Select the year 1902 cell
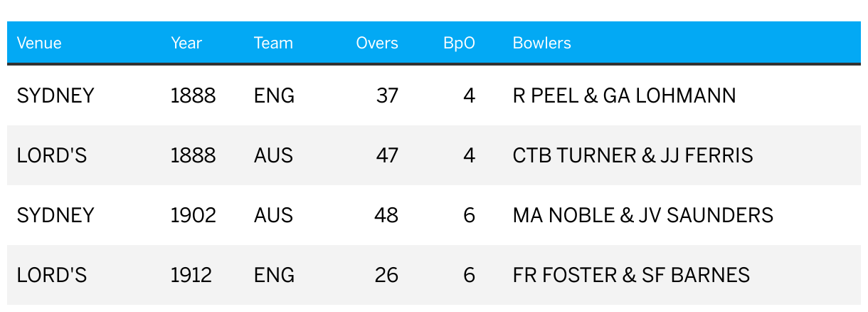This screenshot has width=868, height=312. pyautogui.click(x=194, y=215)
